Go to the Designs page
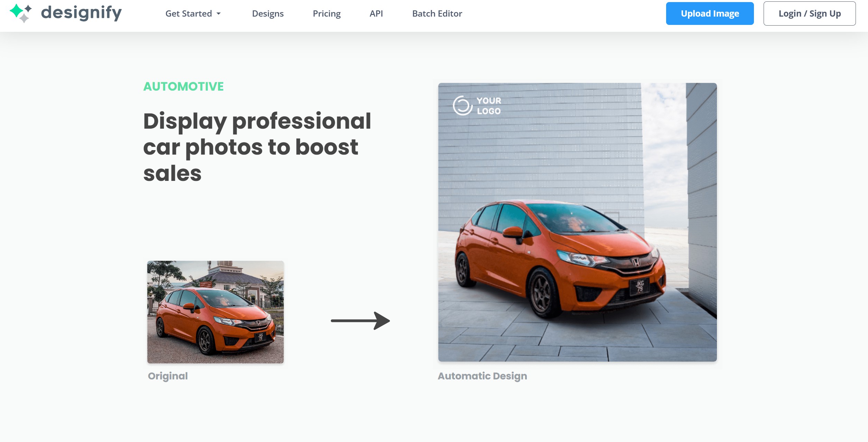 tap(268, 14)
